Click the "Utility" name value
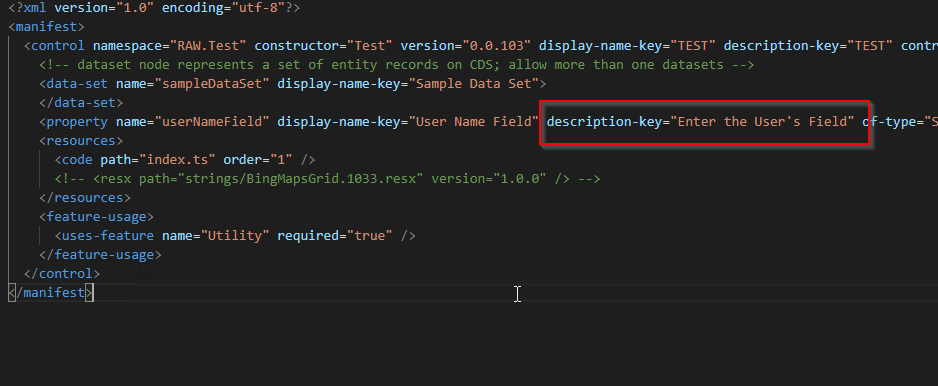The width and height of the screenshot is (938, 386). [x=235, y=236]
